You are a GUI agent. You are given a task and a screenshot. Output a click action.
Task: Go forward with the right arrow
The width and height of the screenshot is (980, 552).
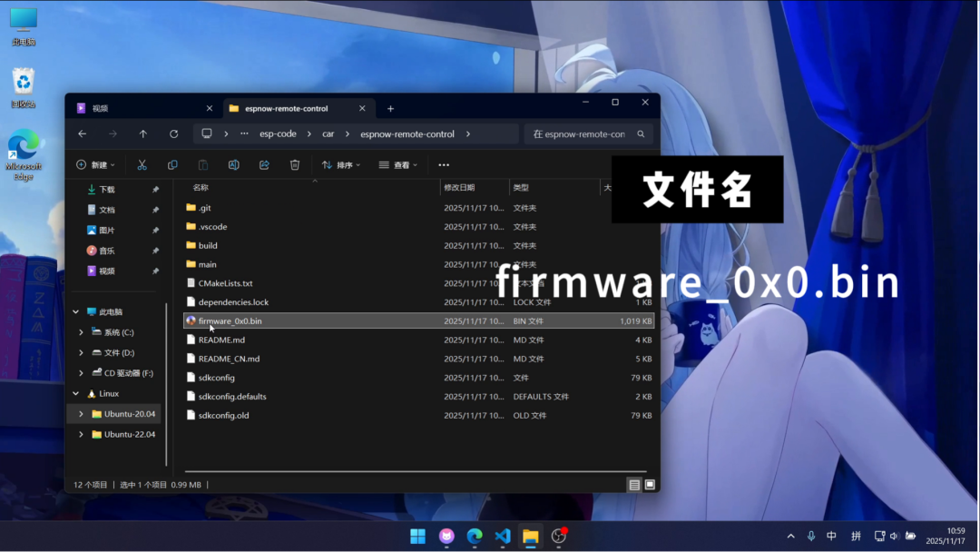[x=113, y=133]
